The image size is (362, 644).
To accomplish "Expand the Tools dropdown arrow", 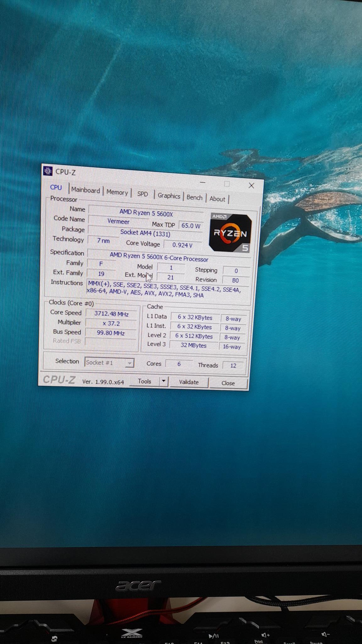I will [163, 381].
